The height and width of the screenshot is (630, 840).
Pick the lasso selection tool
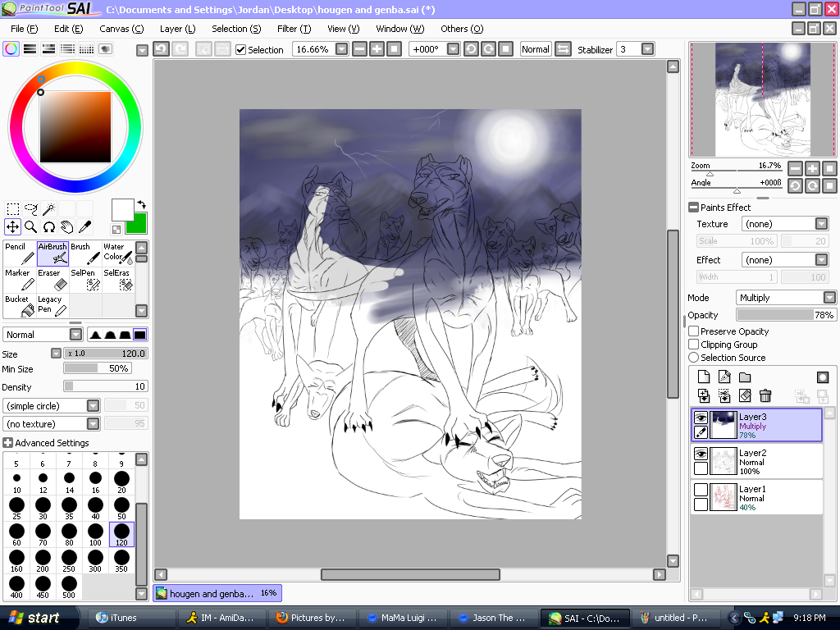(30, 208)
